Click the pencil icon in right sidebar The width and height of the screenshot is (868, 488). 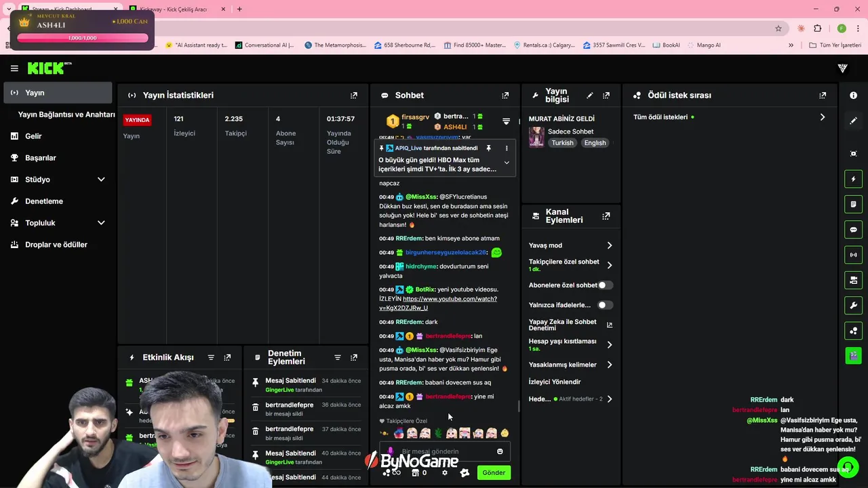pos(853,121)
